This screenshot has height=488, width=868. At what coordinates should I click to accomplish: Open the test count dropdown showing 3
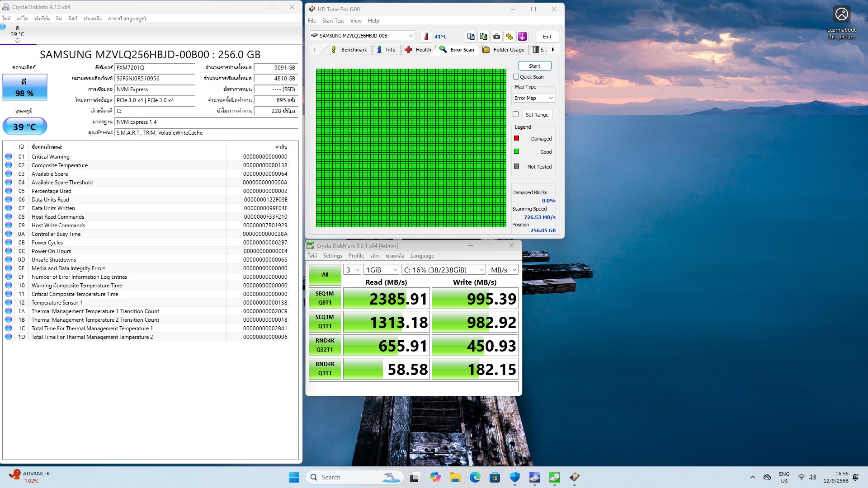pyautogui.click(x=352, y=270)
